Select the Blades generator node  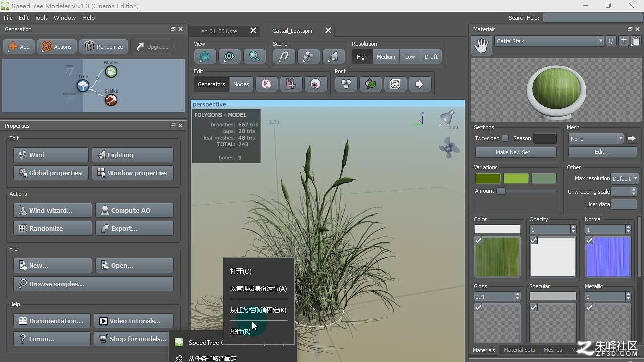[x=111, y=72]
